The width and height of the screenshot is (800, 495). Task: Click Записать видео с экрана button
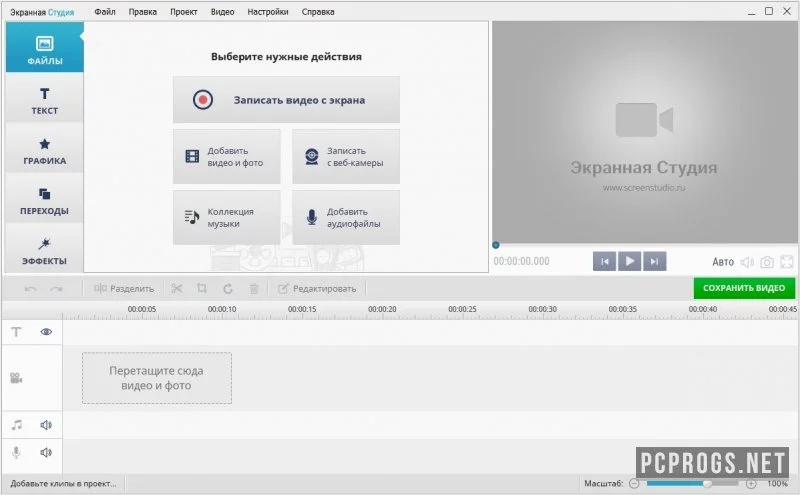[286, 100]
